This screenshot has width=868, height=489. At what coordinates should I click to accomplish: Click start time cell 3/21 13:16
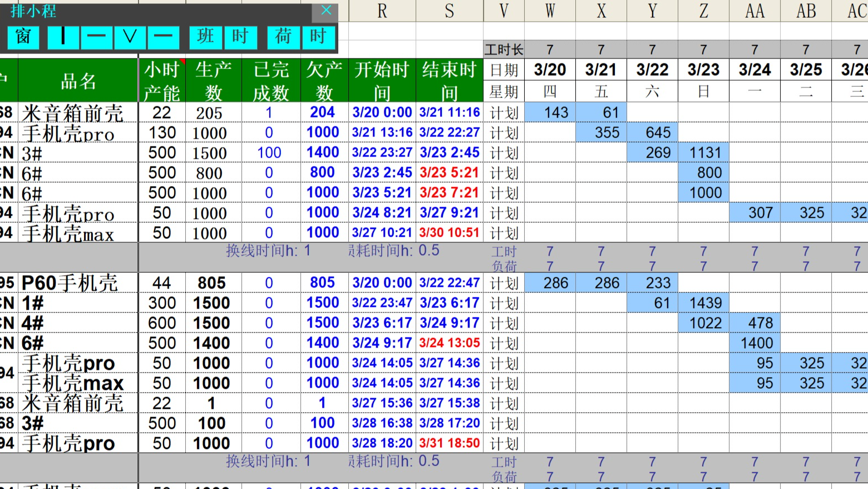coord(382,133)
